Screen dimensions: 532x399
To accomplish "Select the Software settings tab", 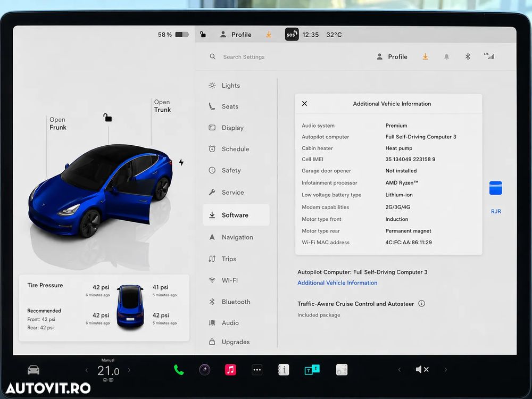I will [x=236, y=215].
